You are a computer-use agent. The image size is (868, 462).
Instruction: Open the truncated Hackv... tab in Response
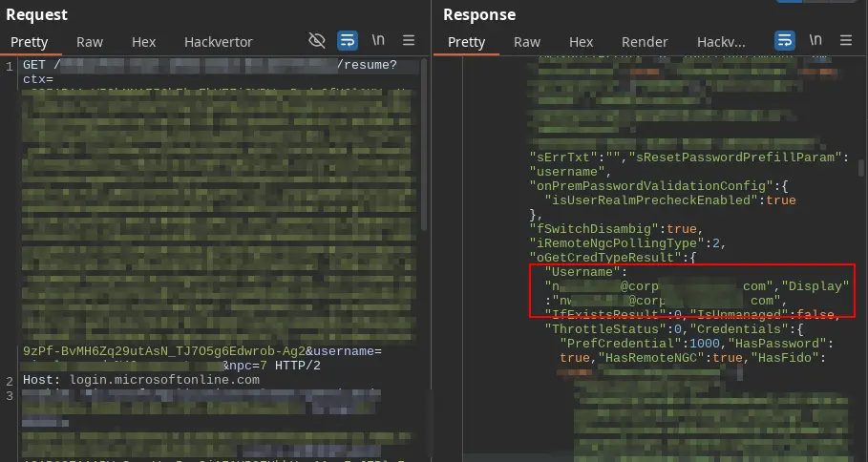721,42
